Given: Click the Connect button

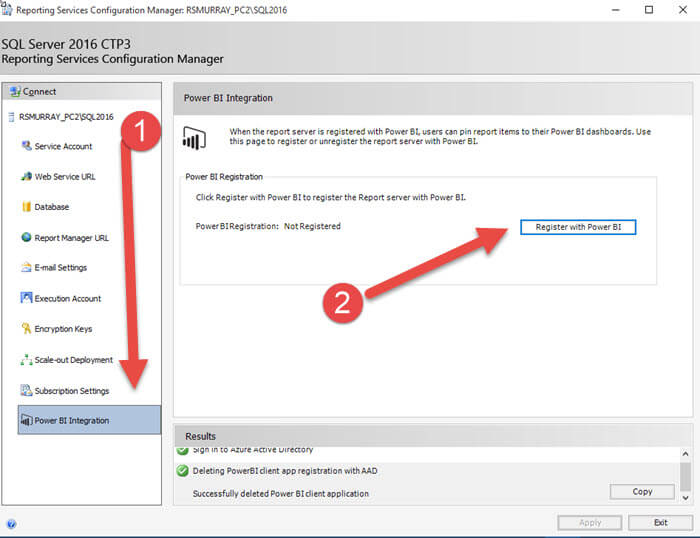Looking at the screenshot, I should pyautogui.click(x=40, y=92).
